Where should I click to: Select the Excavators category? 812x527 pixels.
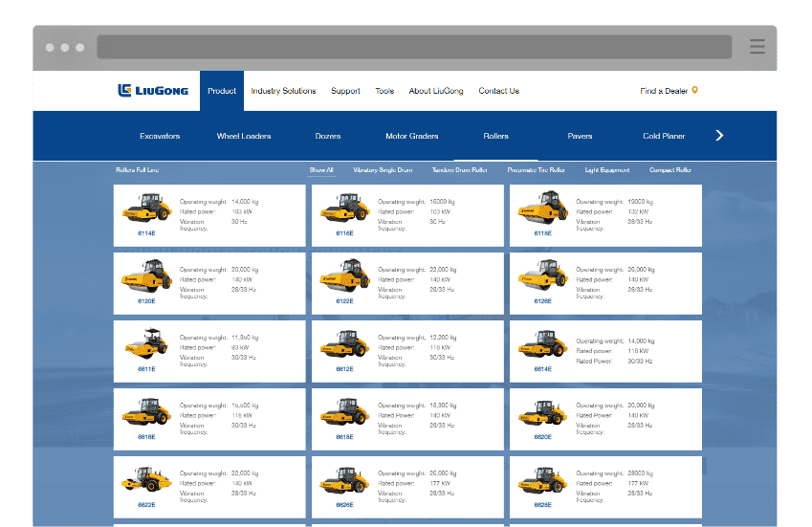pyautogui.click(x=160, y=136)
